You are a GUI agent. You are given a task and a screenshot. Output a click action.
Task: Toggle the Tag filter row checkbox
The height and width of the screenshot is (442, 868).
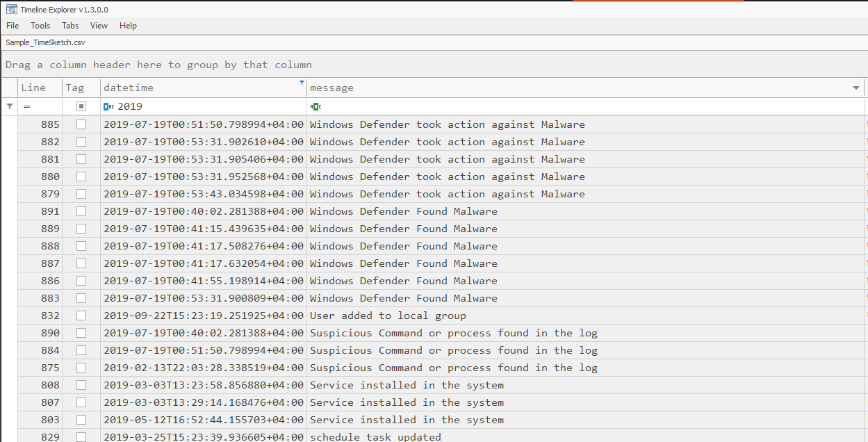point(81,106)
